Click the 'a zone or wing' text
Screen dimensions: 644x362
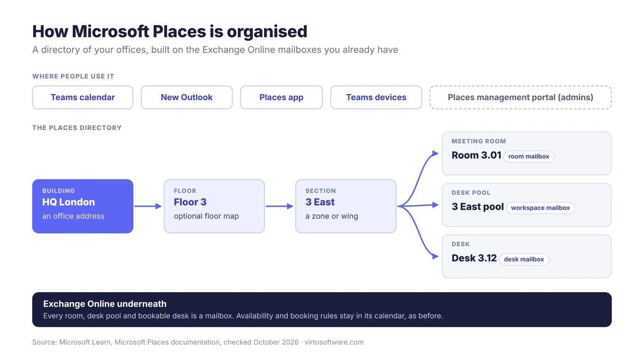pos(332,216)
